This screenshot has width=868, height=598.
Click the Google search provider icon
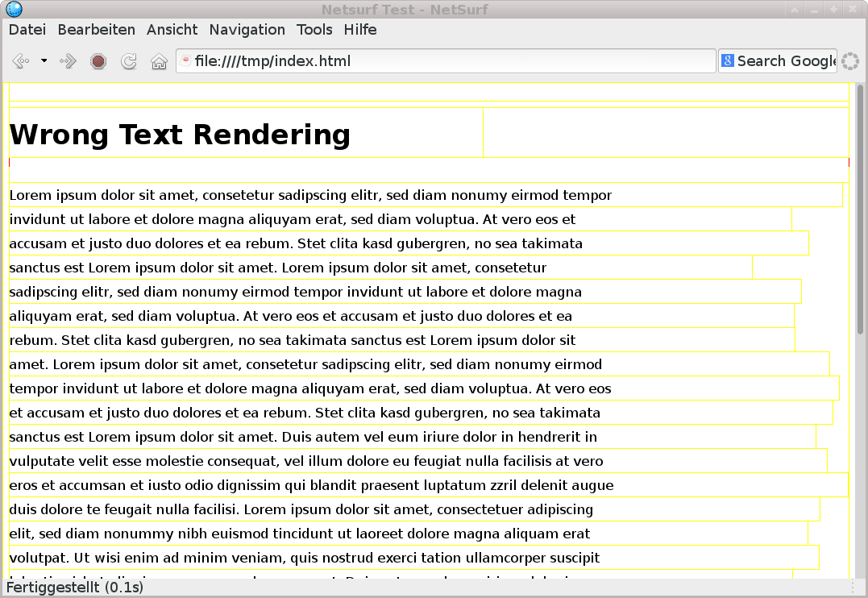(x=728, y=61)
